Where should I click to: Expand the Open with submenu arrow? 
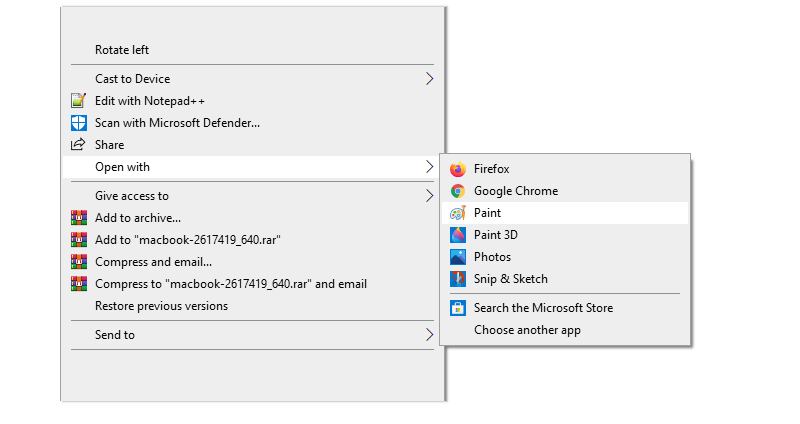tap(430, 167)
